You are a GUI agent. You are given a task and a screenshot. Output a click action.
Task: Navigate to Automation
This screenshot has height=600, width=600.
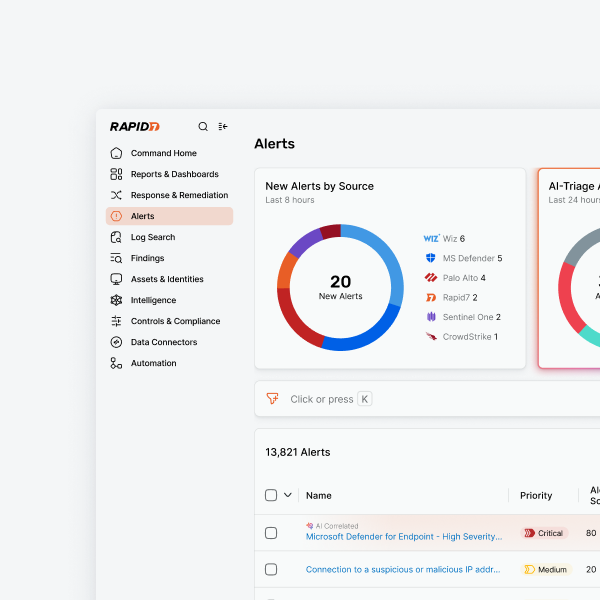pyautogui.click(x=170, y=363)
